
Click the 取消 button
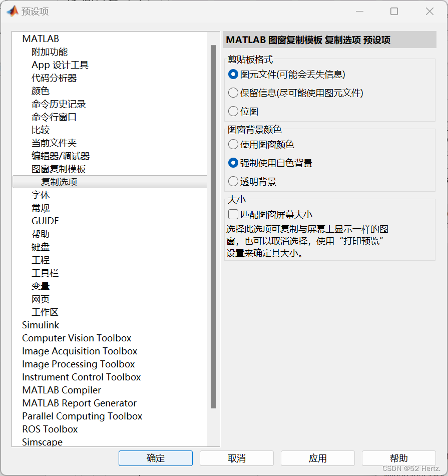pos(236,458)
